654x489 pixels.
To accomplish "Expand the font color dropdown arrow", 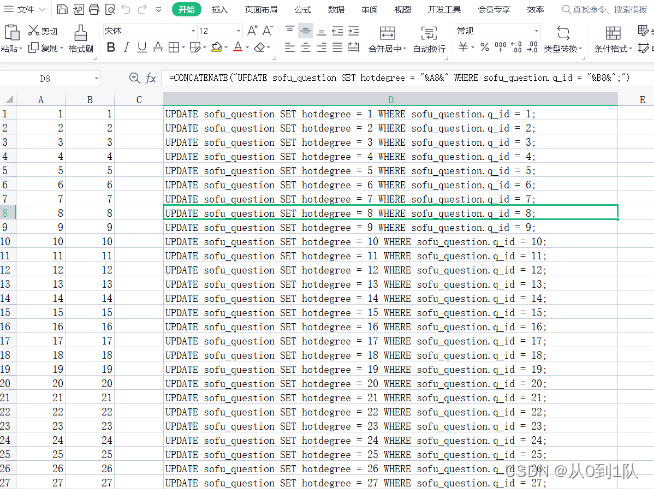I will [247, 48].
